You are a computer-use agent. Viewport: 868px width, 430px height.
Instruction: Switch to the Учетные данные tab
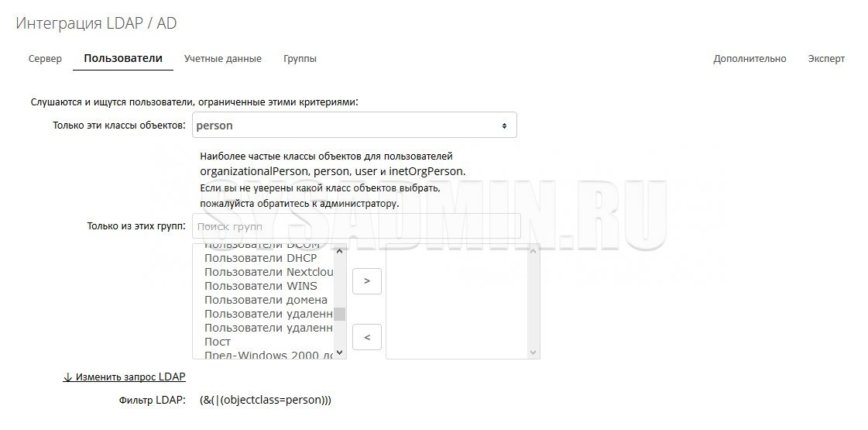point(222,59)
